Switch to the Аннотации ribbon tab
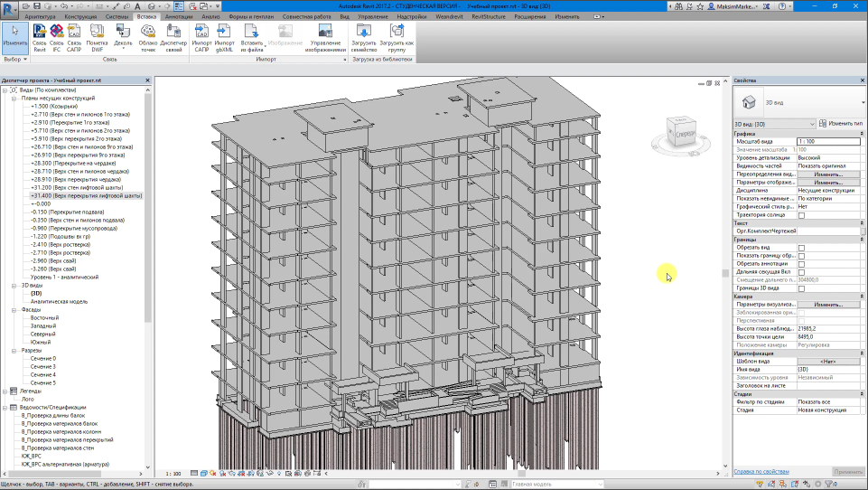 180,16
